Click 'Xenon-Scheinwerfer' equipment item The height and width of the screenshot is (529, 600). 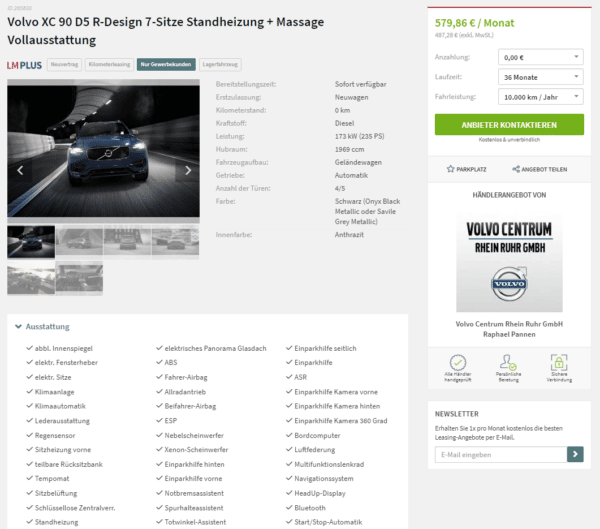196,449
